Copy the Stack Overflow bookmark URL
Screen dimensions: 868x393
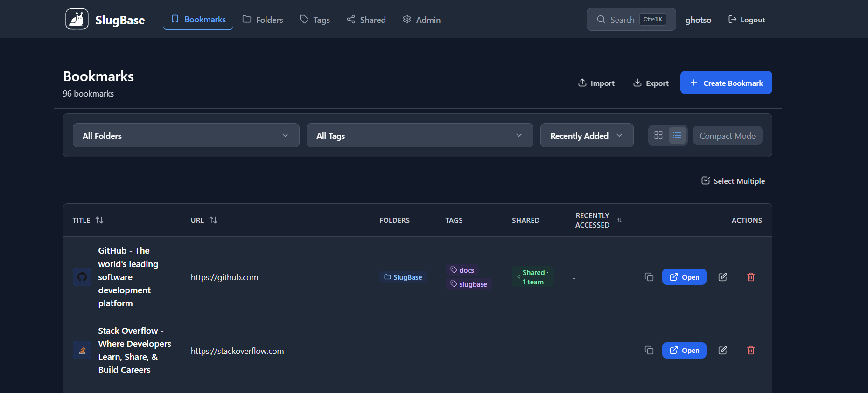point(649,350)
